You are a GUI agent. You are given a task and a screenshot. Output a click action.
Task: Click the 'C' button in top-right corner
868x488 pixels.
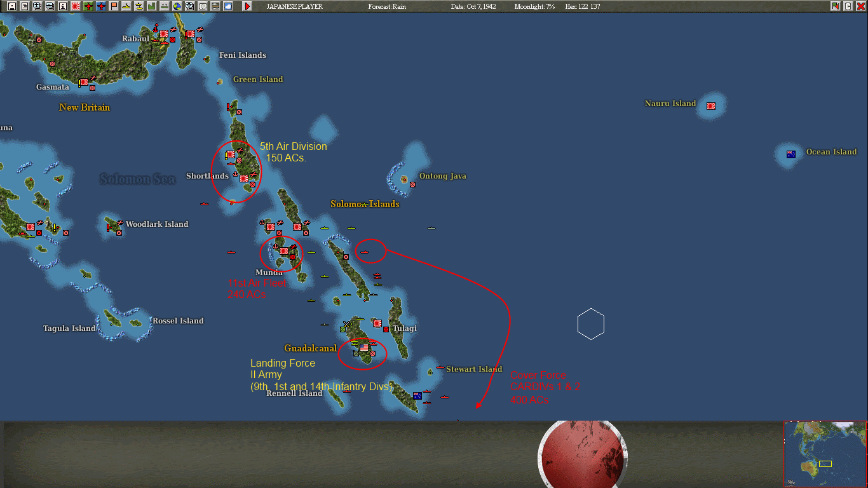click(848, 6)
